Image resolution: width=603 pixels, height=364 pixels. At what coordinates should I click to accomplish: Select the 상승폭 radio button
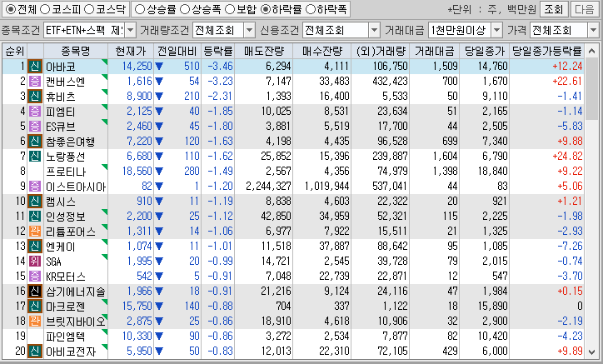tap(185, 9)
